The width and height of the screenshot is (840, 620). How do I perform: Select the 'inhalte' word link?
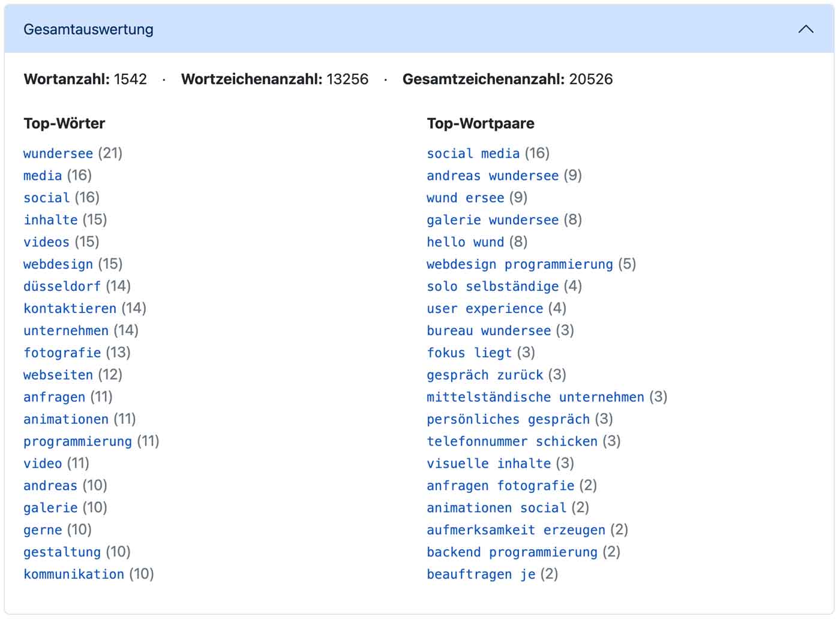pos(51,220)
